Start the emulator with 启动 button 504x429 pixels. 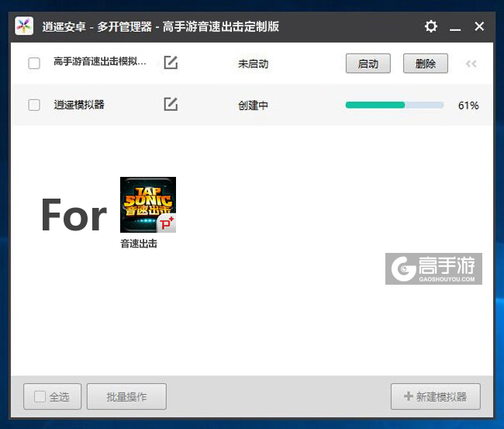tap(368, 64)
